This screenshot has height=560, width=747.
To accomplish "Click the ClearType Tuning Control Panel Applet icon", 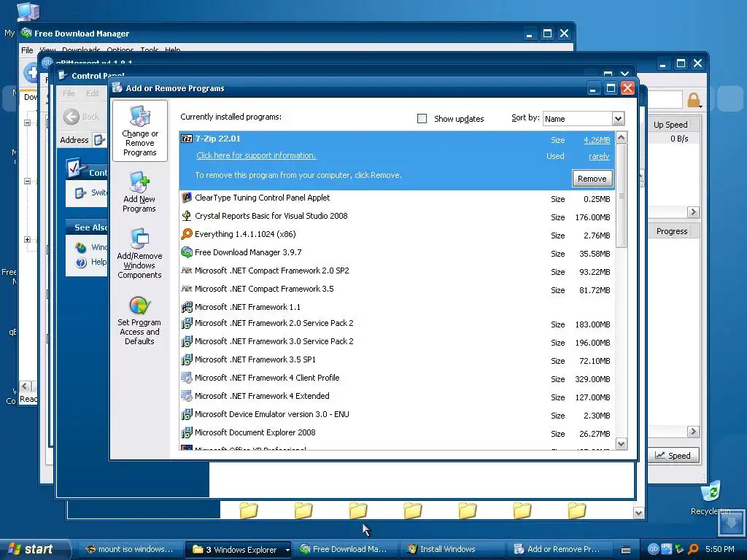I will (x=187, y=198).
